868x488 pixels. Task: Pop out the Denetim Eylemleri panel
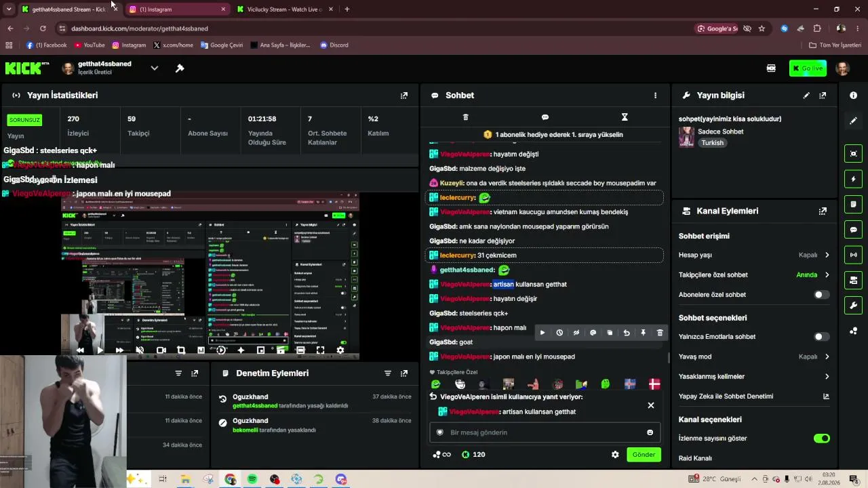(404, 373)
